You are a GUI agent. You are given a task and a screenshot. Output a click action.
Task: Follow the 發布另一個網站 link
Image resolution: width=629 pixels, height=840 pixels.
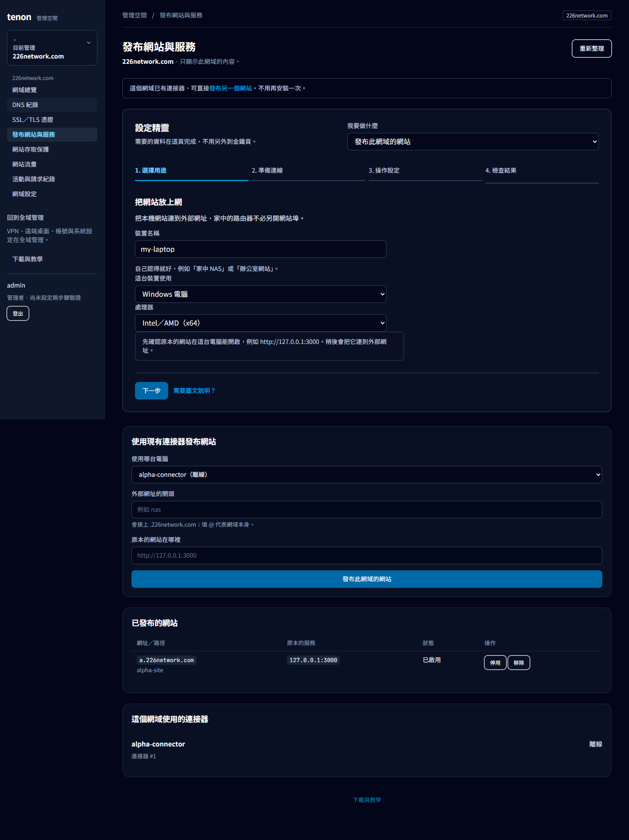pyautogui.click(x=231, y=88)
